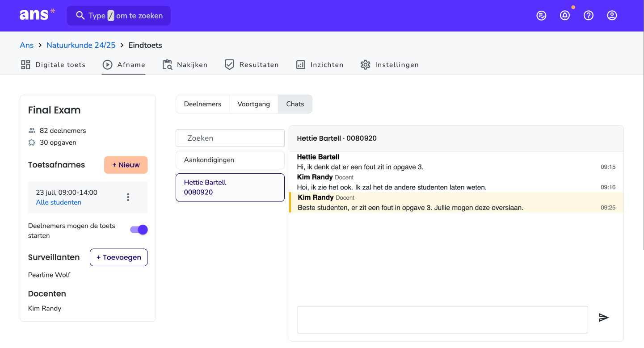The image size is (644, 348).
Task: Open Resultaten menu item
Action: [x=252, y=65]
